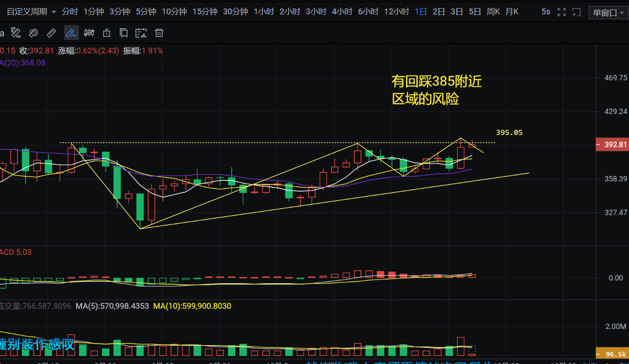Image resolution: width=629 pixels, height=364 pixels.
Task: Click the 2.00M volume axis label
Action: click(616, 326)
